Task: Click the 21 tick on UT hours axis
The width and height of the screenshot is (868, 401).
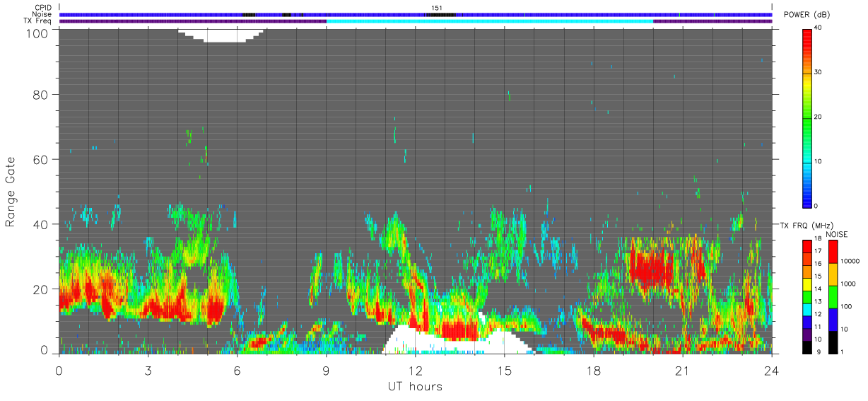Action: coord(682,370)
